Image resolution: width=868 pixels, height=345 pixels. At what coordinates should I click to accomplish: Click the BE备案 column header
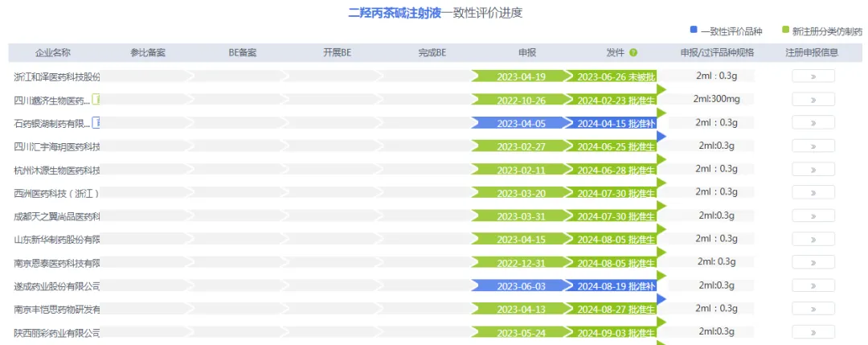243,52
